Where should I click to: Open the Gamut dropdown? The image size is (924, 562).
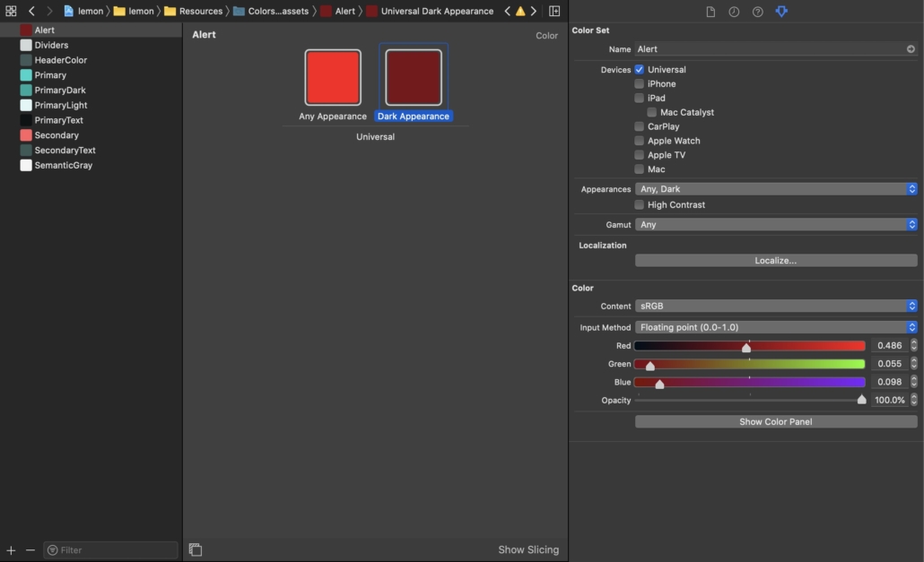click(x=776, y=225)
